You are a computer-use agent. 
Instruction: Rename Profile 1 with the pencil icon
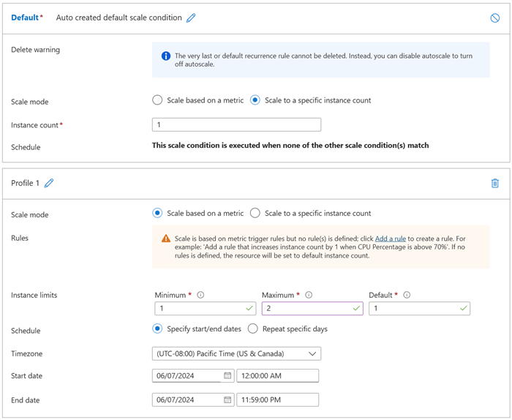49,183
